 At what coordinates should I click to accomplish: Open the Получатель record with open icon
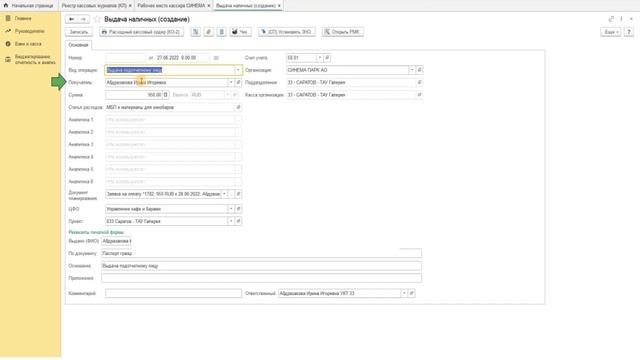[x=238, y=82]
